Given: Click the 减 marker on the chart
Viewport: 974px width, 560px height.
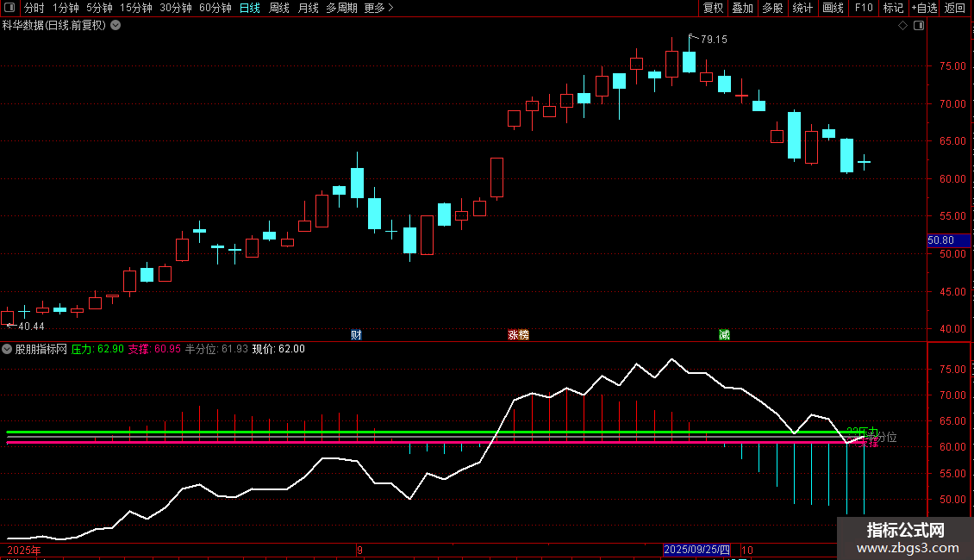Looking at the screenshot, I should 724,334.
